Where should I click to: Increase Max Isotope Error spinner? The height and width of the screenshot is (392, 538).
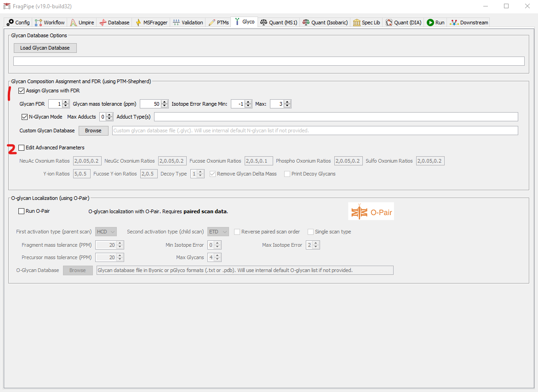[x=316, y=243]
